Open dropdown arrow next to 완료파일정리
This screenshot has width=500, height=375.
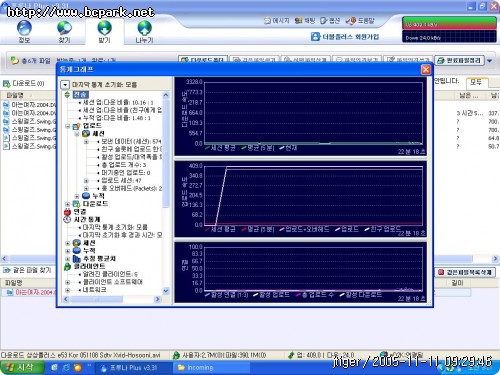(x=489, y=61)
